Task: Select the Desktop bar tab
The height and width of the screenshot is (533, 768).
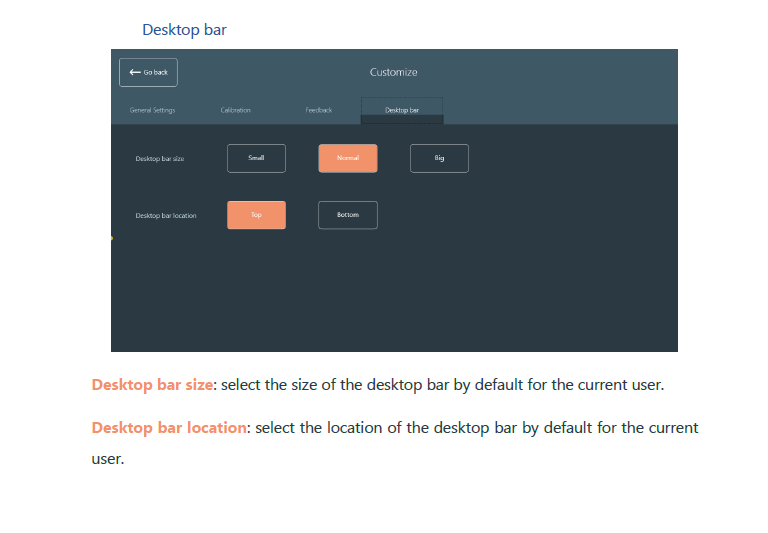Action: click(402, 110)
